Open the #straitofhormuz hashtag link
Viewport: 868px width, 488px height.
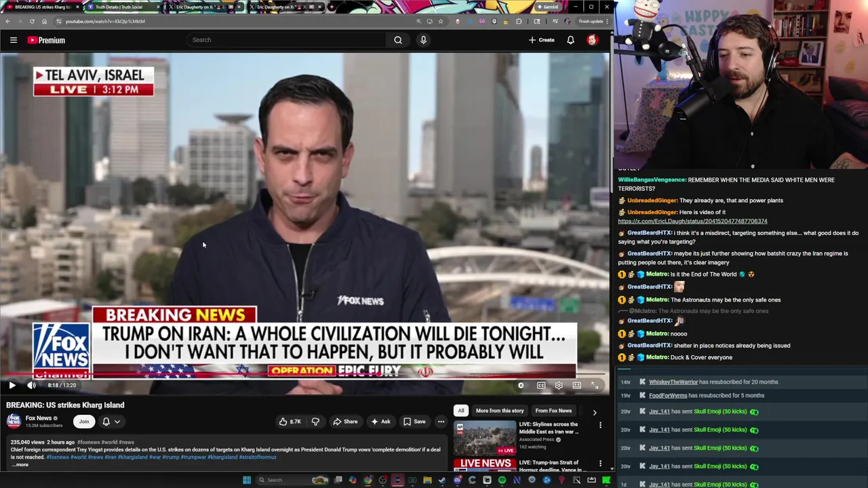(x=258, y=457)
